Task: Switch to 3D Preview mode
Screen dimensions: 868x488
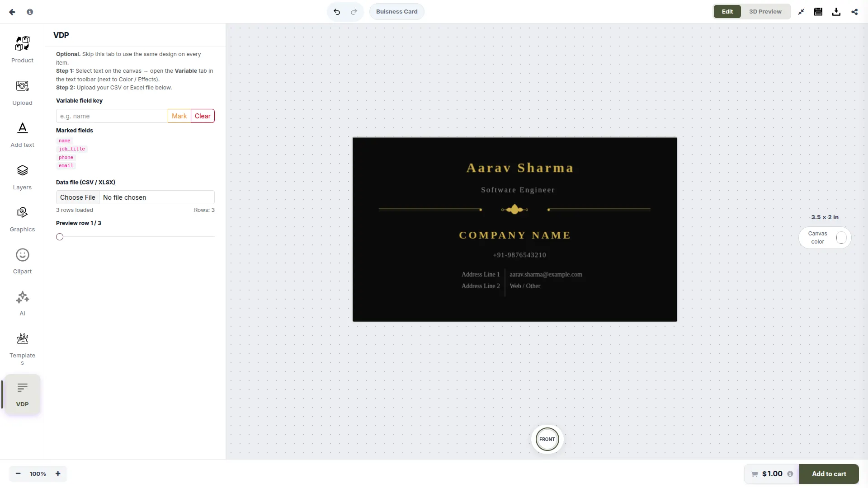Action: pos(765,12)
